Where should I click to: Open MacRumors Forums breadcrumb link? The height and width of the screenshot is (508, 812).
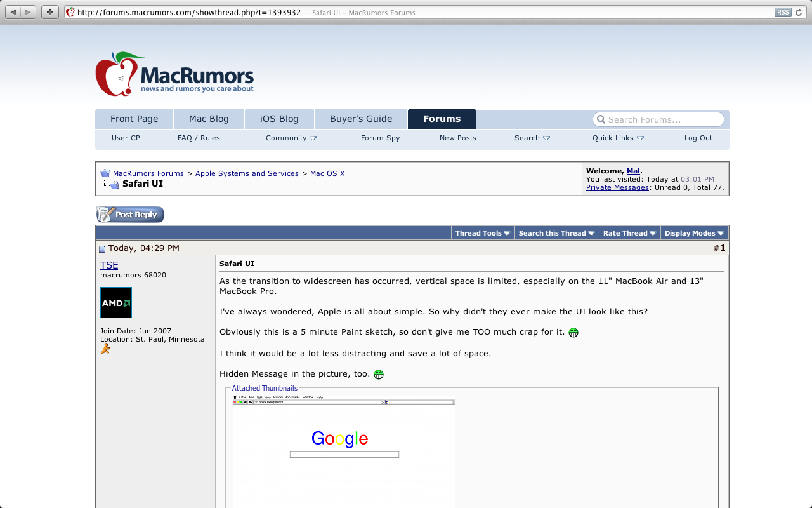click(148, 173)
